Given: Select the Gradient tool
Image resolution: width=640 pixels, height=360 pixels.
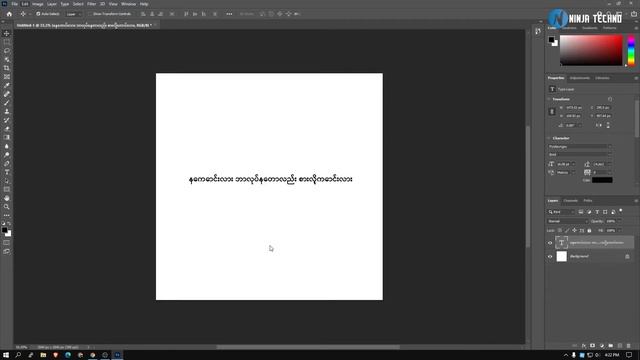Looking at the screenshot, I should coord(7,137).
